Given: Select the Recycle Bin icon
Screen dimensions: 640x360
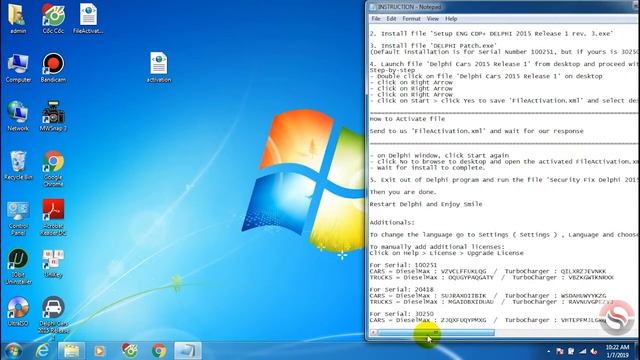Looking at the screenshot, I should coord(18,165).
